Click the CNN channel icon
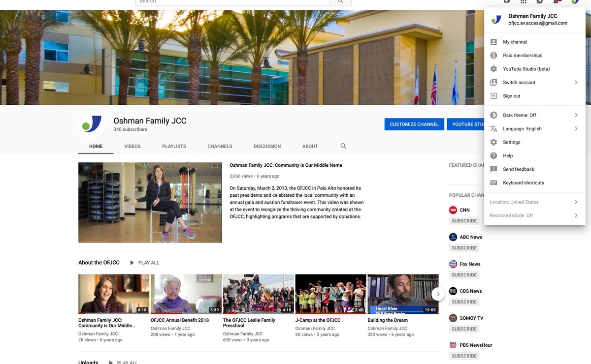 tap(453, 210)
